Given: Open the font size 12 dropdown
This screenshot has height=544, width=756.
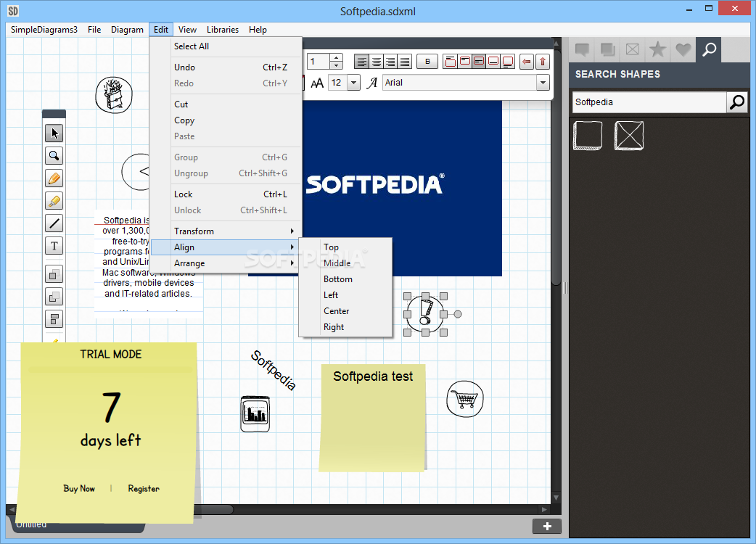Looking at the screenshot, I should 353,83.
